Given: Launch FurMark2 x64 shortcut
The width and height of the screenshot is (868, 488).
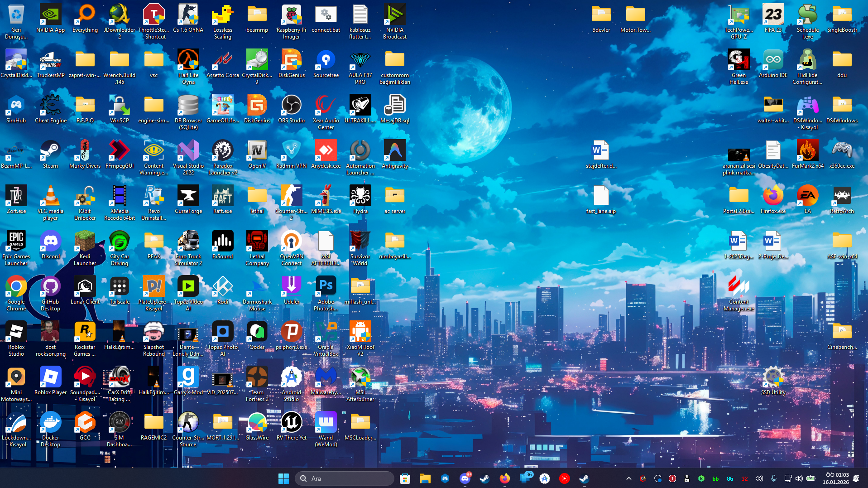Looking at the screenshot, I should pyautogui.click(x=807, y=155).
